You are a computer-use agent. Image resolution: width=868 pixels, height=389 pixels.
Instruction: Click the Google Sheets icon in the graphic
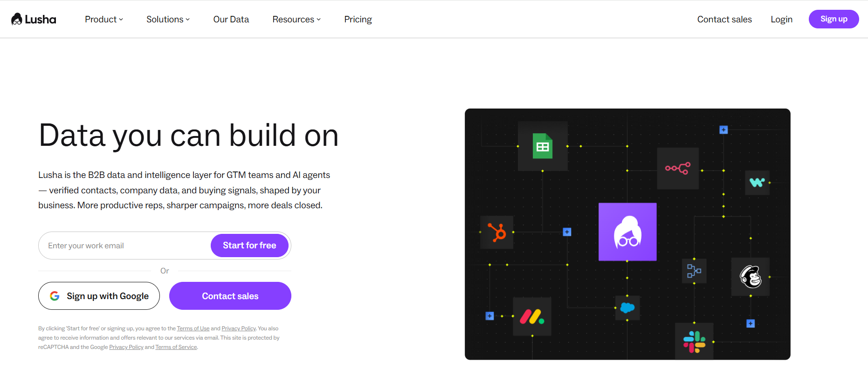[x=543, y=146]
